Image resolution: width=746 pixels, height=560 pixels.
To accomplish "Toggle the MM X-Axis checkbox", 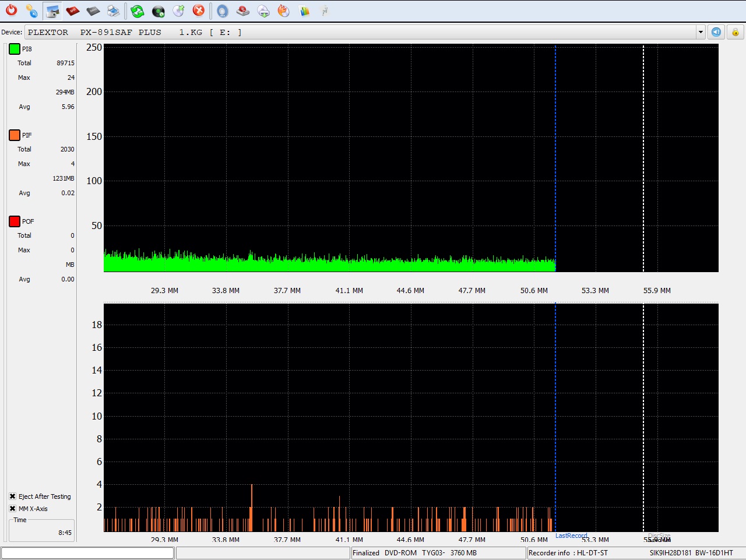I will pos(12,509).
